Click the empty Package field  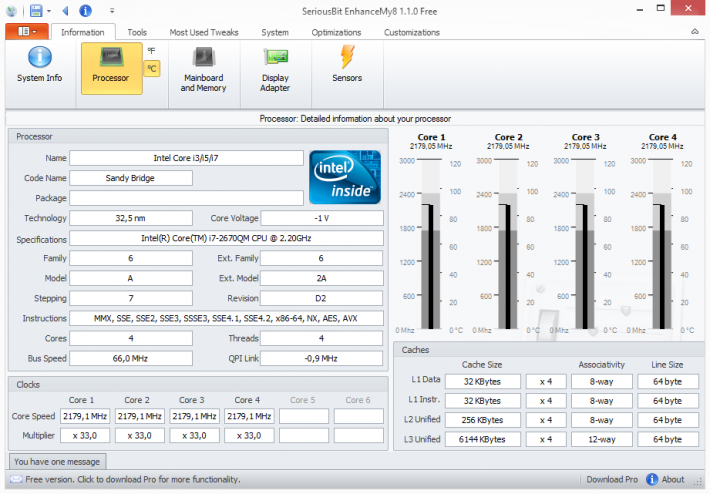tap(186, 198)
